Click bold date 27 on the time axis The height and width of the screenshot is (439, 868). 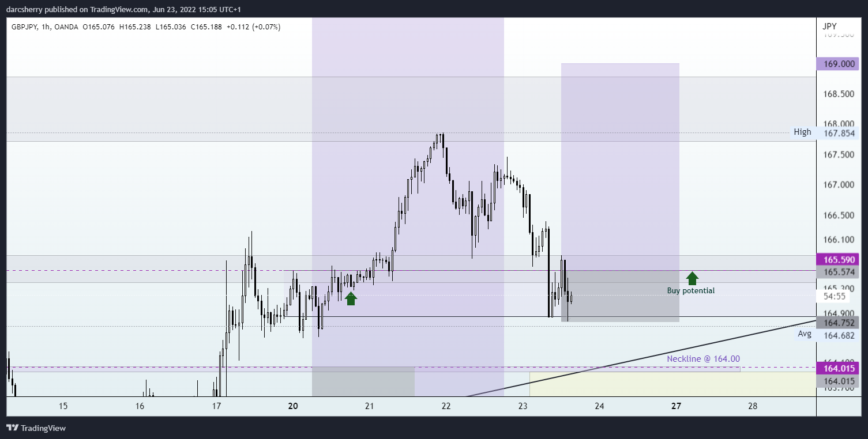(677, 406)
